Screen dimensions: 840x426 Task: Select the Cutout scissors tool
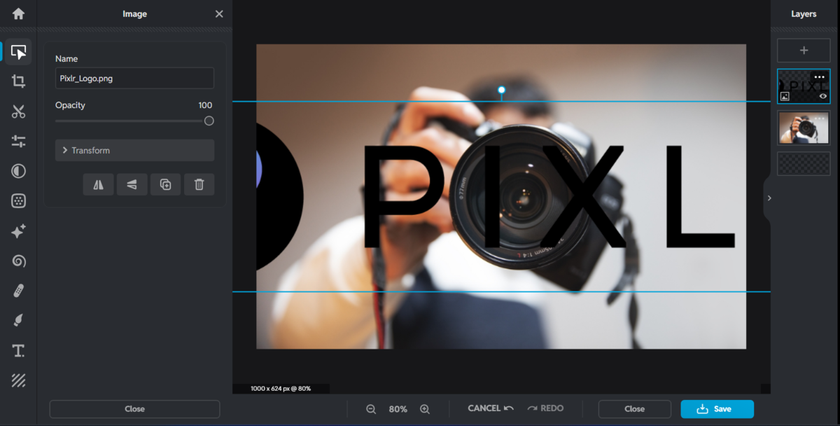pos(18,111)
